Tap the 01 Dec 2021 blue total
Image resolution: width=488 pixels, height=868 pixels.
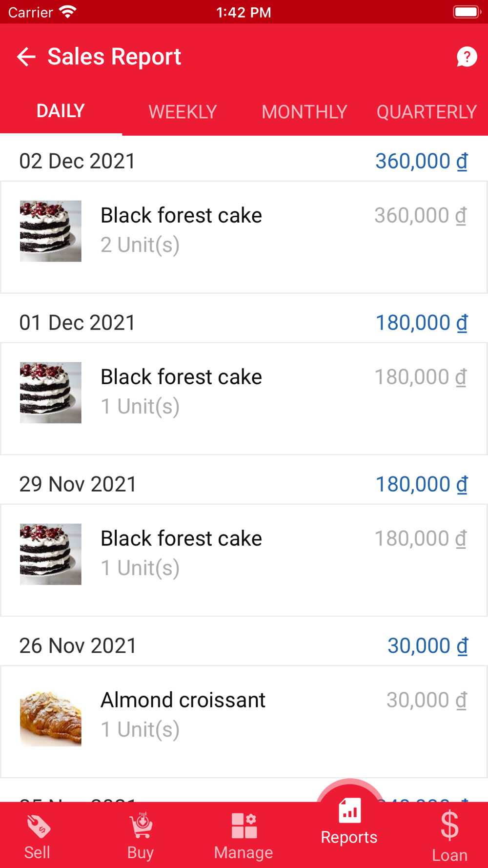click(421, 323)
